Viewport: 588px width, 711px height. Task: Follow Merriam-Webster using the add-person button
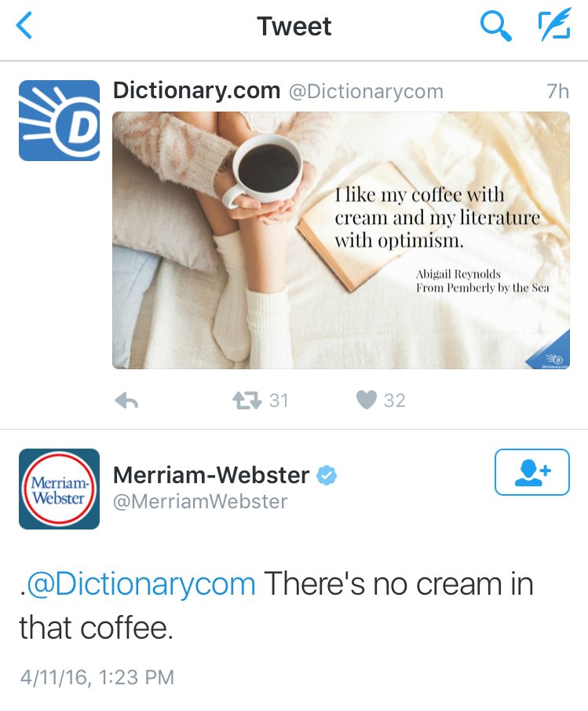(531, 472)
